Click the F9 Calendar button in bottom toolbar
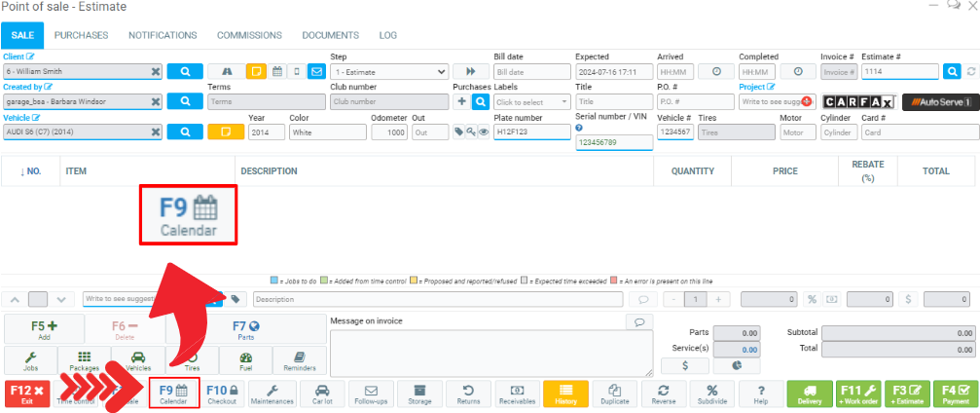Image resolution: width=980 pixels, height=413 pixels. point(174,394)
